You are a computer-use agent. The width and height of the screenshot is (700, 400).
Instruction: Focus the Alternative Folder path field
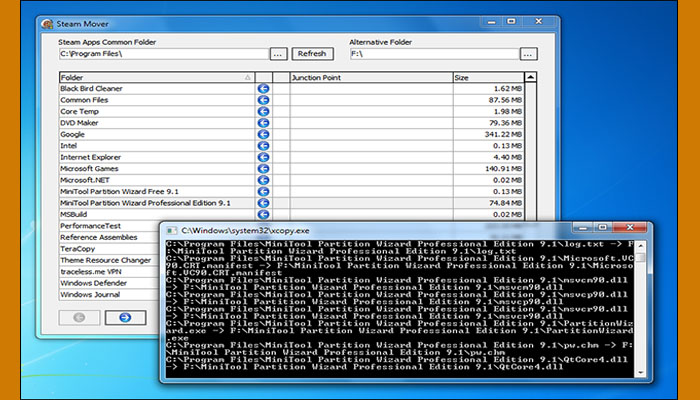click(x=434, y=54)
